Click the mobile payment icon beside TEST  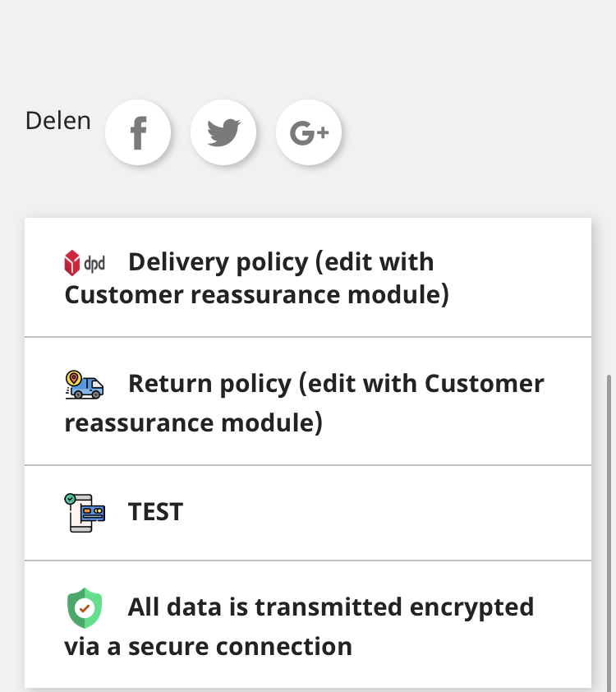tap(85, 512)
